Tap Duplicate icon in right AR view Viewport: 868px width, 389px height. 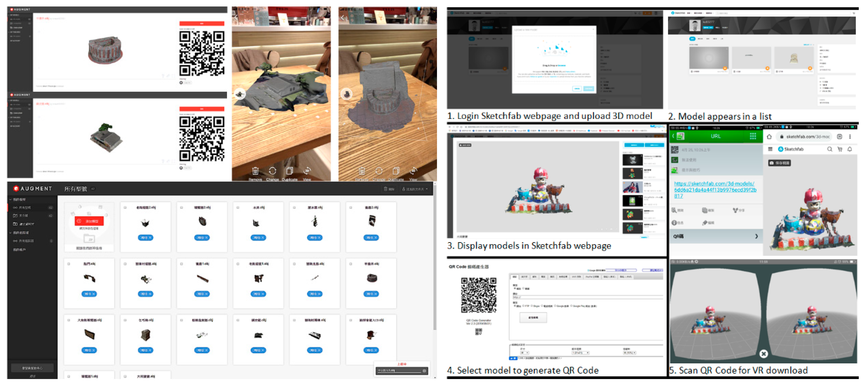pos(396,171)
